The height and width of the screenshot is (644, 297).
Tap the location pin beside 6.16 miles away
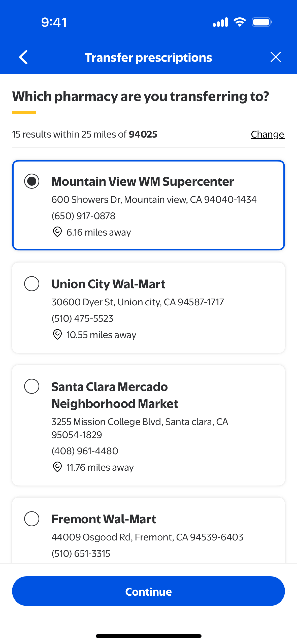(57, 232)
